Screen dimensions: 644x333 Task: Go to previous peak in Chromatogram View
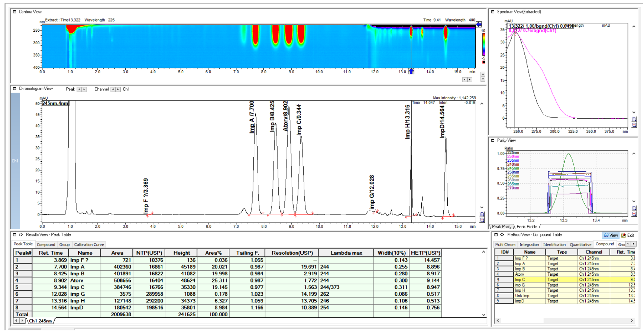[79, 89]
